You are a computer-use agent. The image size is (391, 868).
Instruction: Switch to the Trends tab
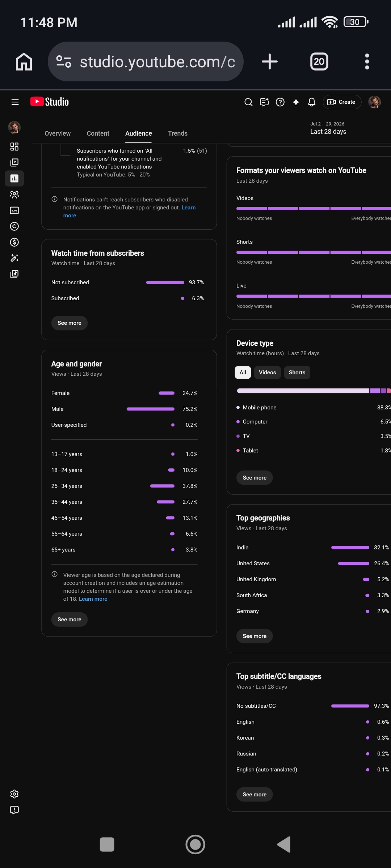click(178, 133)
